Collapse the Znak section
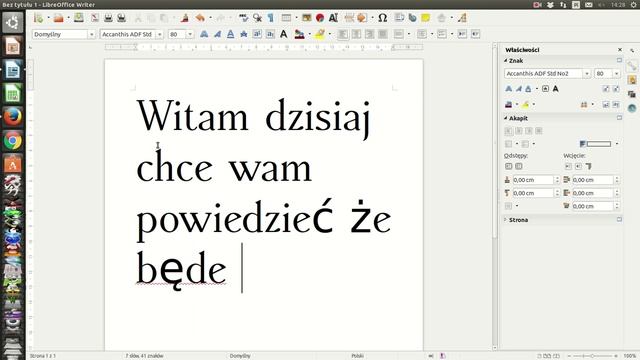 click(506, 60)
